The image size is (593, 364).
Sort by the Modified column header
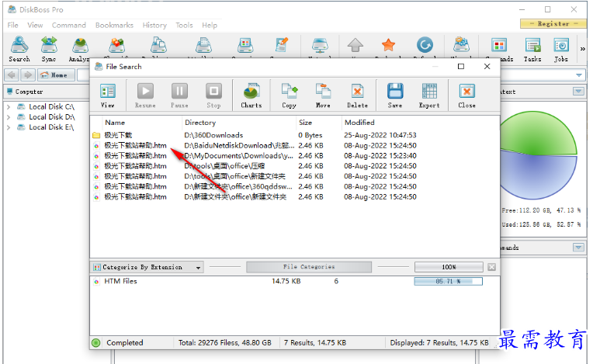click(x=359, y=123)
